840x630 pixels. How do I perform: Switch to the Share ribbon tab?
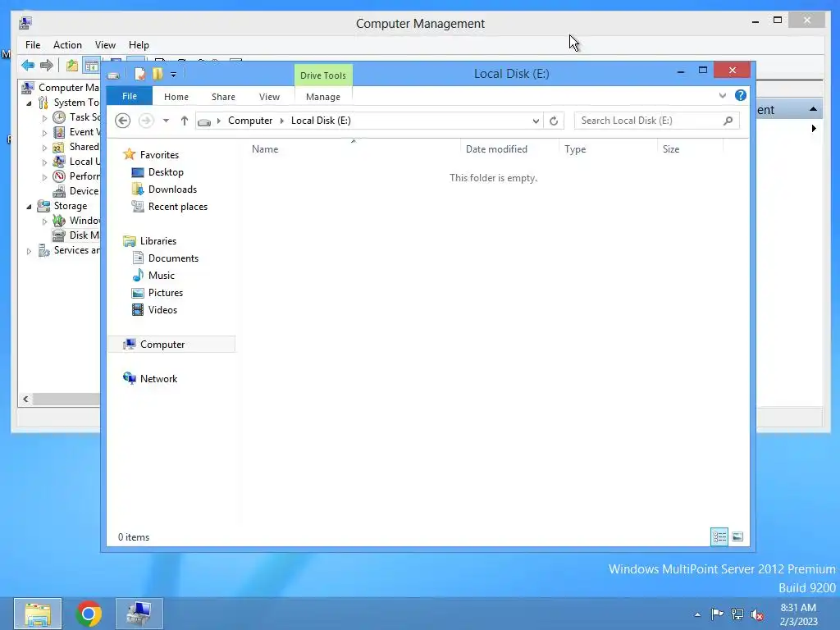click(x=223, y=97)
